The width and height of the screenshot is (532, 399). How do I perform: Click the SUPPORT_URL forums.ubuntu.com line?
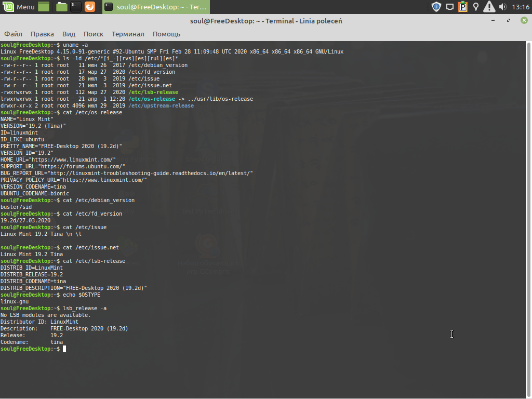63,167
